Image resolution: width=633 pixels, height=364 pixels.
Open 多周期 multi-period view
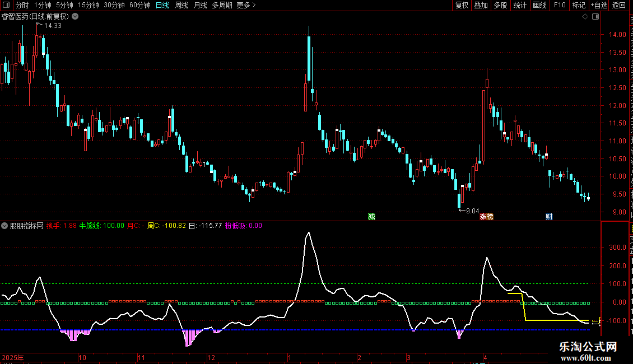pyautogui.click(x=222, y=5)
